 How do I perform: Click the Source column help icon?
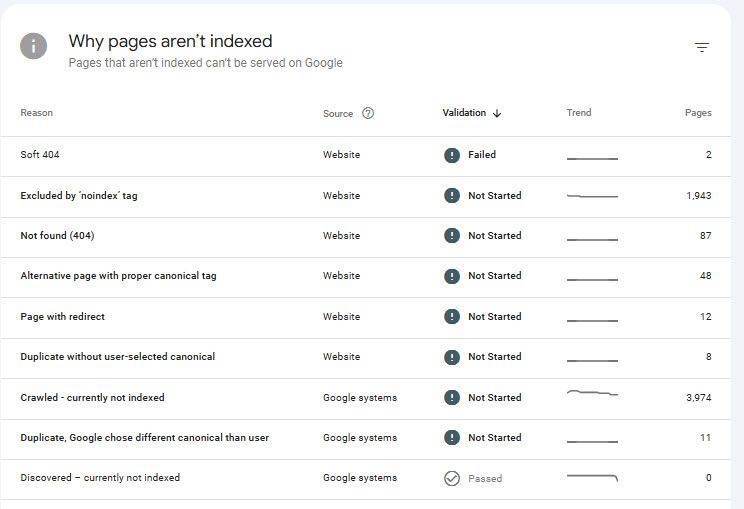[x=368, y=113]
